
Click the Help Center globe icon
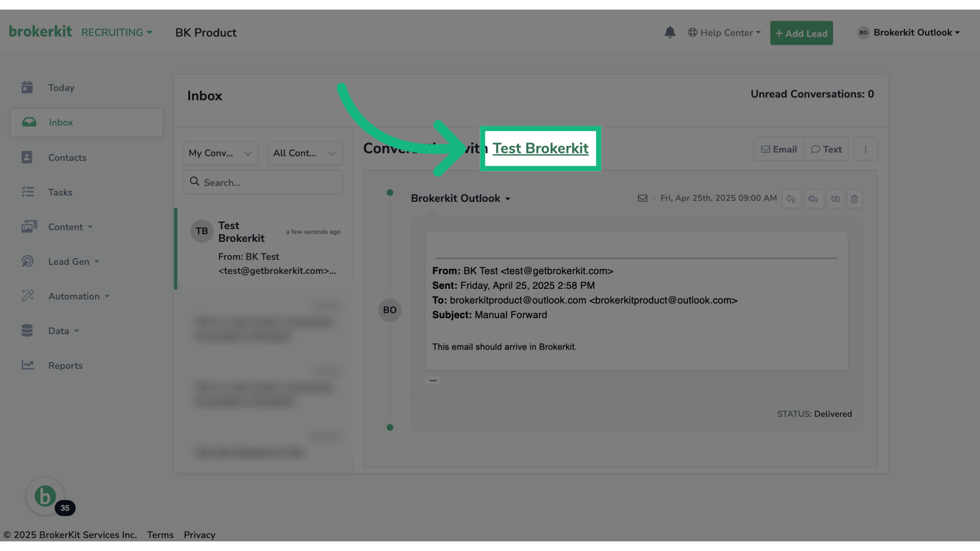(693, 33)
